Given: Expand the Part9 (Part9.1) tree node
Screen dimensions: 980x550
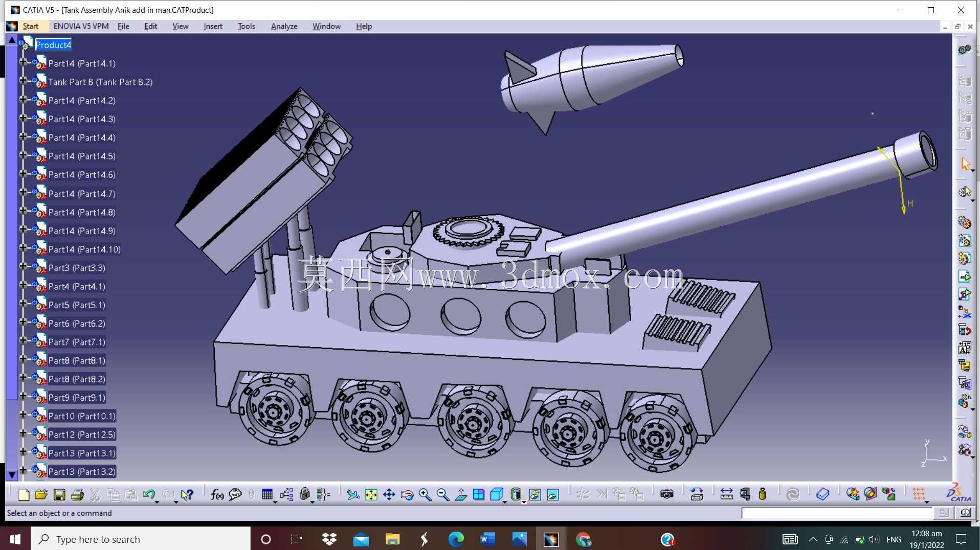Looking at the screenshot, I should [23, 396].
